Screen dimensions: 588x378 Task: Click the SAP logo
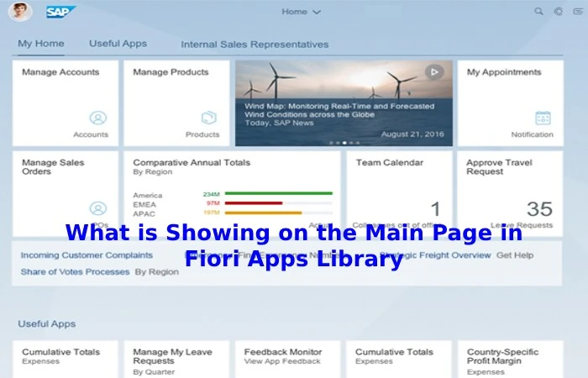[x=60, y=12]
